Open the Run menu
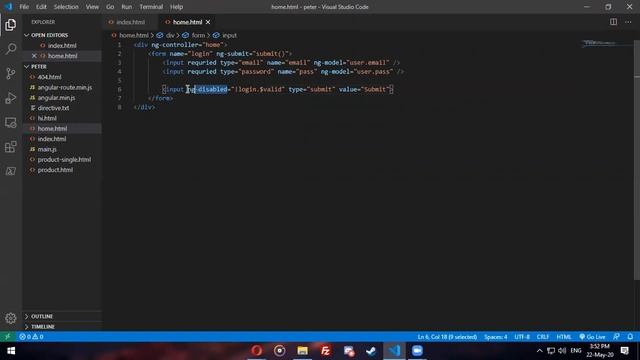This screenshot has height=360, width=640. (x=127, y=7)
